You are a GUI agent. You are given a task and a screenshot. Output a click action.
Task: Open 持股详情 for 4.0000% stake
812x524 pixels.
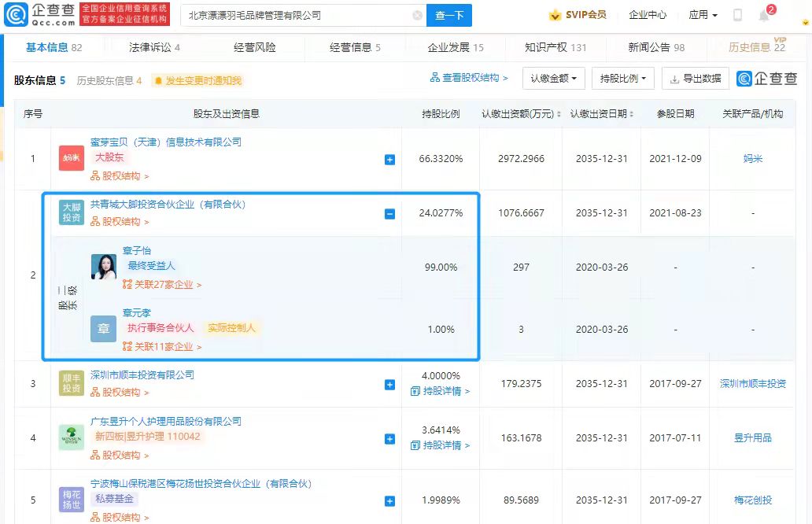(440, 391)
